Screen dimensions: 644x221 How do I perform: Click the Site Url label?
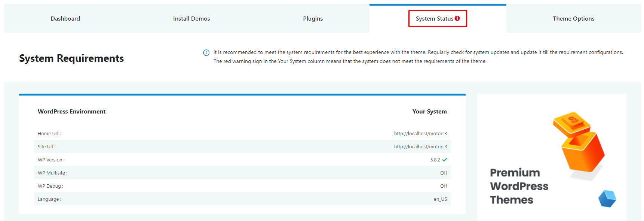pyautogui.click(x=47, y=146)
